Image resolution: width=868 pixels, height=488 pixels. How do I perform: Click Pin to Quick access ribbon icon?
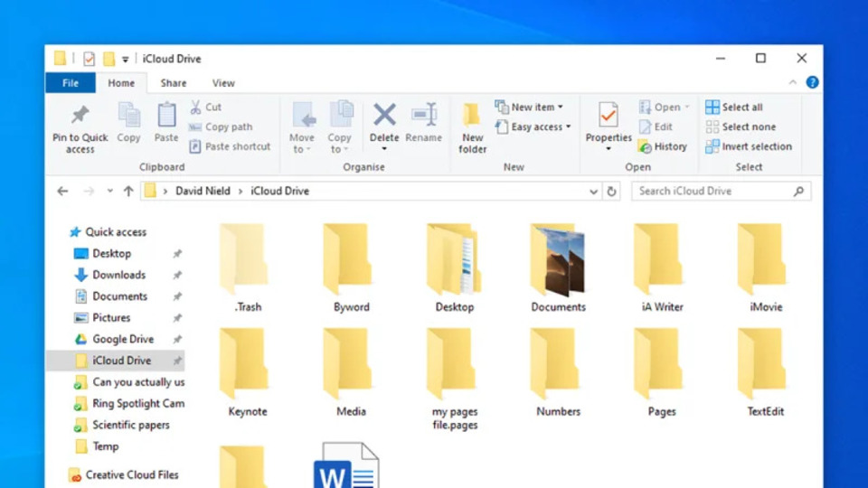(80, 115)
